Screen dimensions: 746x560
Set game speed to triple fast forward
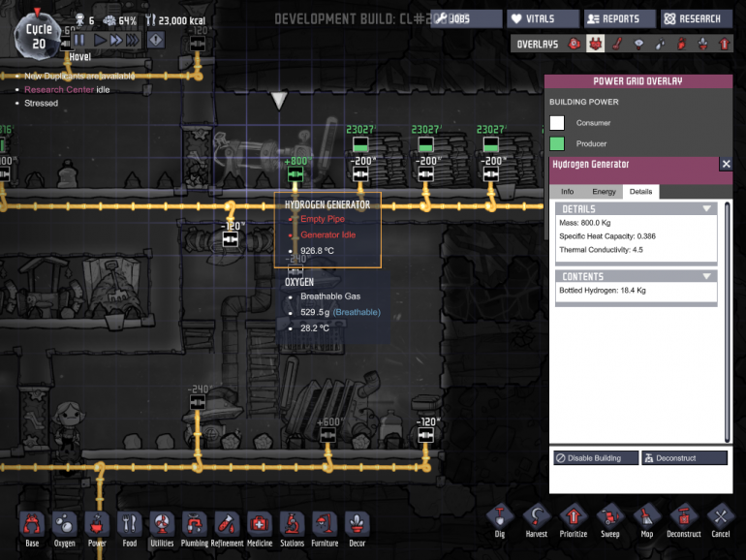click(133, 40)
